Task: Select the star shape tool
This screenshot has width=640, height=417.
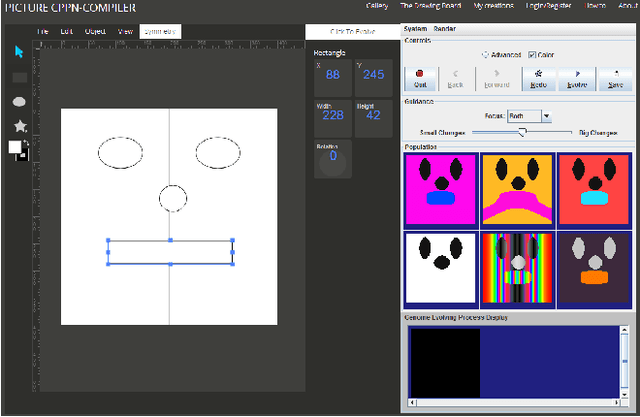Action: coord(19,126)
